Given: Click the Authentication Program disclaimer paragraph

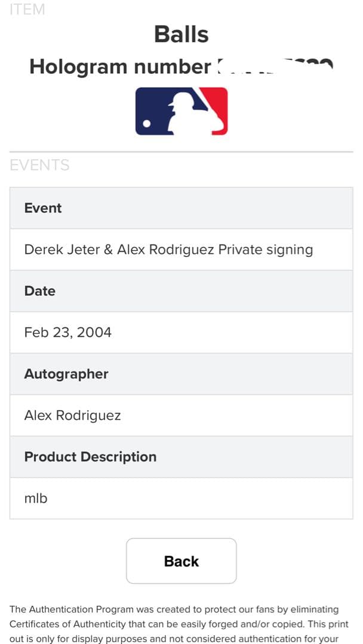Looking at the screenshot, I should click(174, 624).
